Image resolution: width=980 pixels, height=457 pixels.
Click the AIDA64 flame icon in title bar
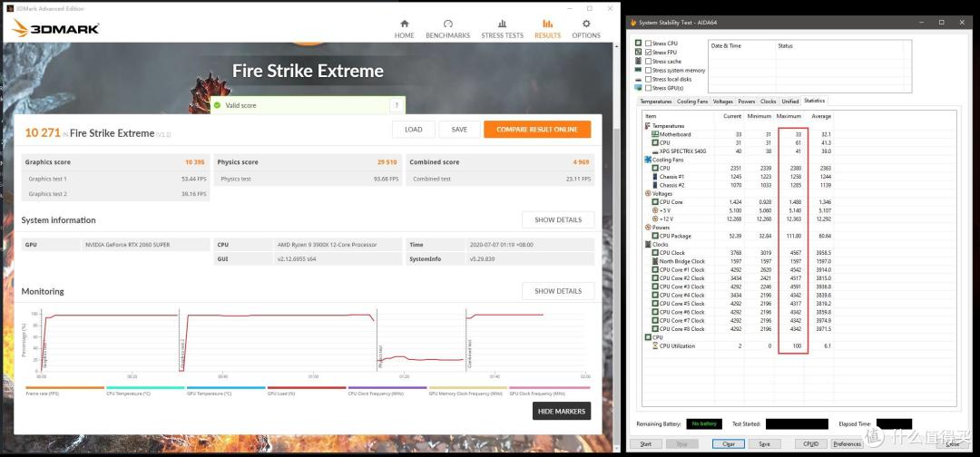tap(633, 23)
